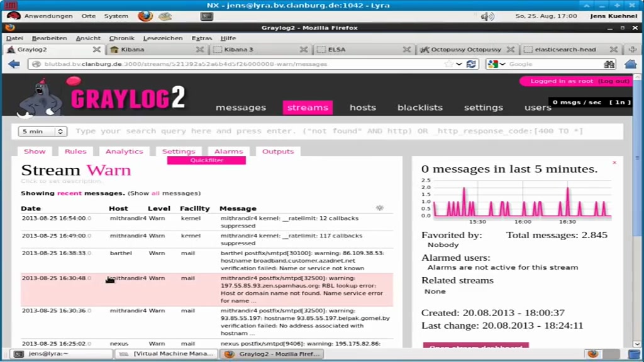Viewport: 644px width, 362px height.
Task: Close the Kibana browser tab
Action: point(200,49)
